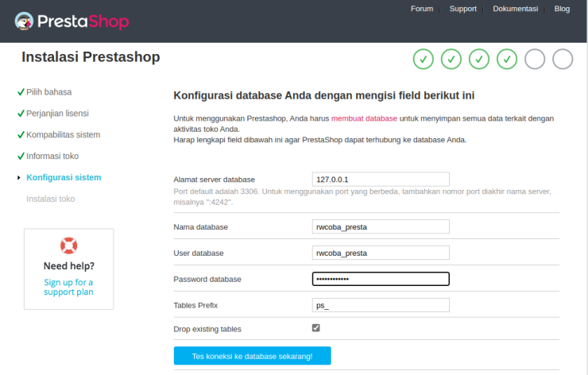Click Nama database label
The image size is (588, 375).
coord(200,227)
